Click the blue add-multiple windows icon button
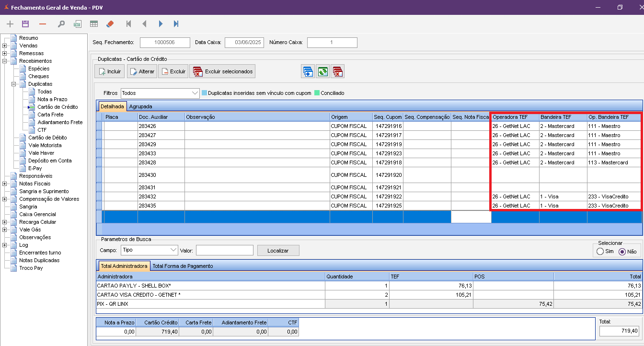 tap(308, 71)
